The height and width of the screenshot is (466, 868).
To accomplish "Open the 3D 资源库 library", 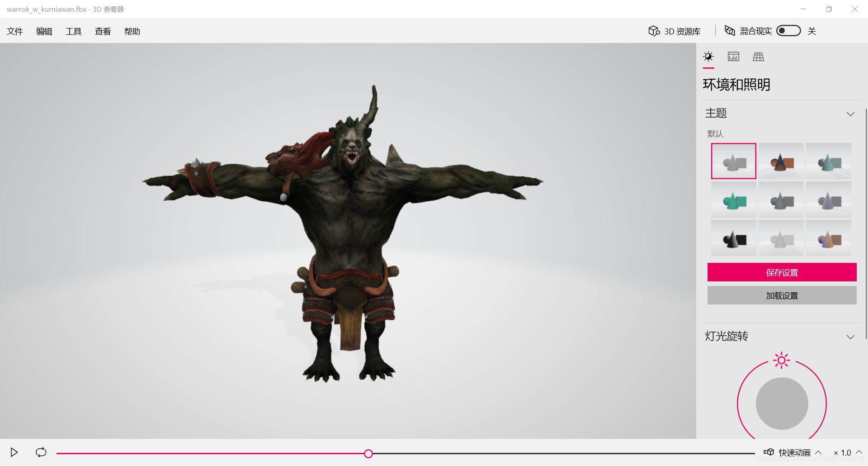I will pyautogui.click(x=675, y=31).
